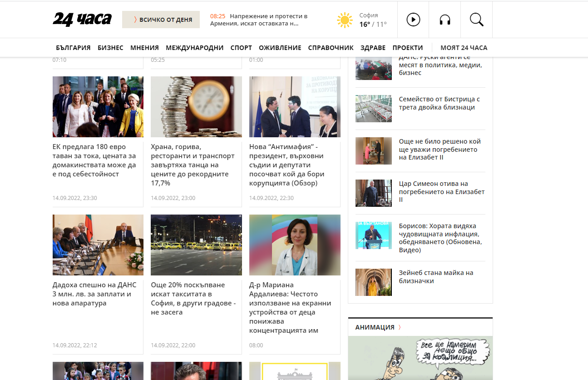This screenshot has width=588, height=380.
Task: Open the Всичко от деня button
Action: tap(161, 20)
